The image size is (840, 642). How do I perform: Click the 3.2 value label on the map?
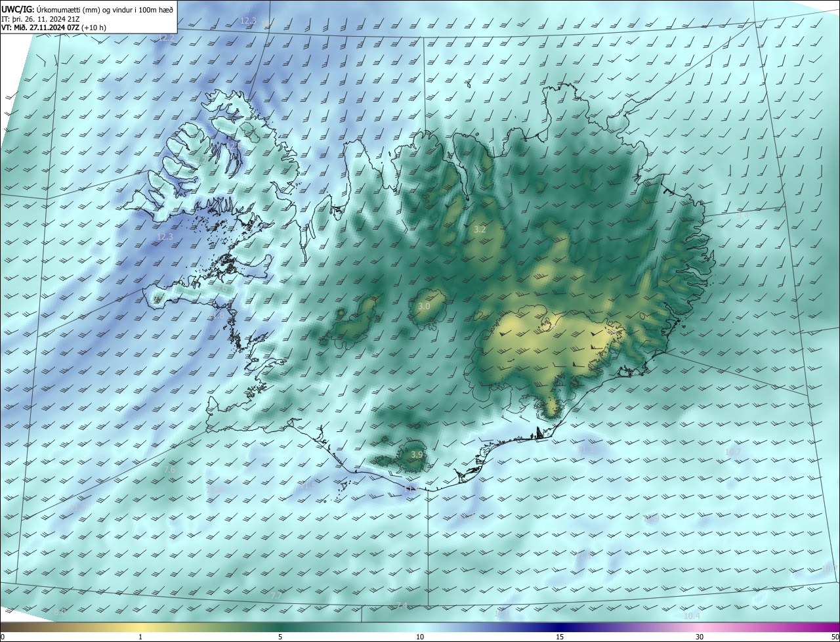[480, 229]
